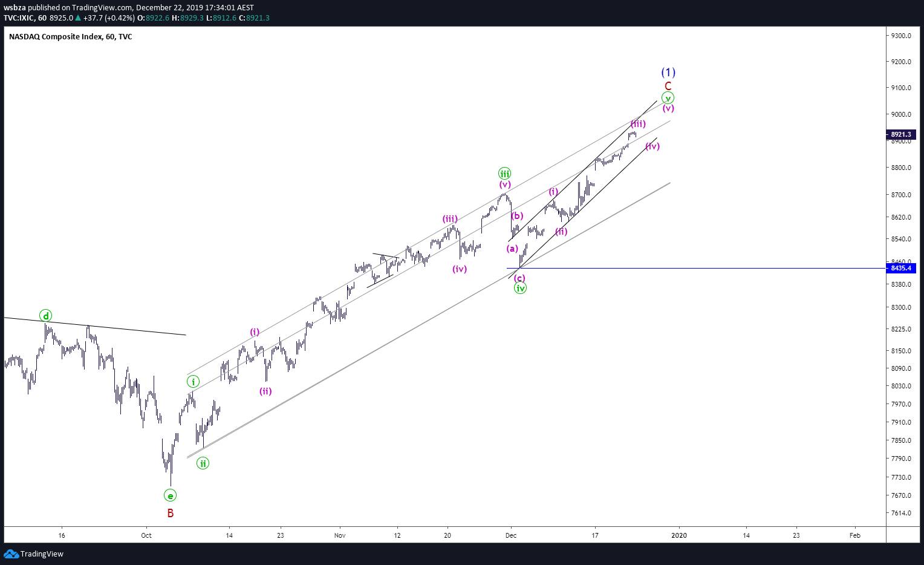Click the green circled iv label

521,288
